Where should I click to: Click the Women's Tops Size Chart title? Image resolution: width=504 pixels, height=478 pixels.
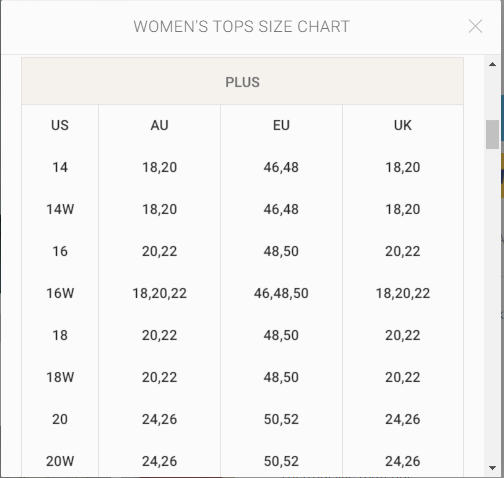242,27
